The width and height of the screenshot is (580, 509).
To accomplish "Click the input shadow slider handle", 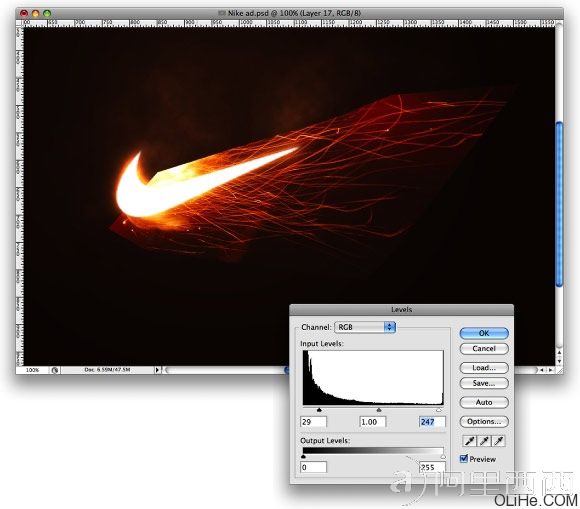I will (x=319, y=410).
